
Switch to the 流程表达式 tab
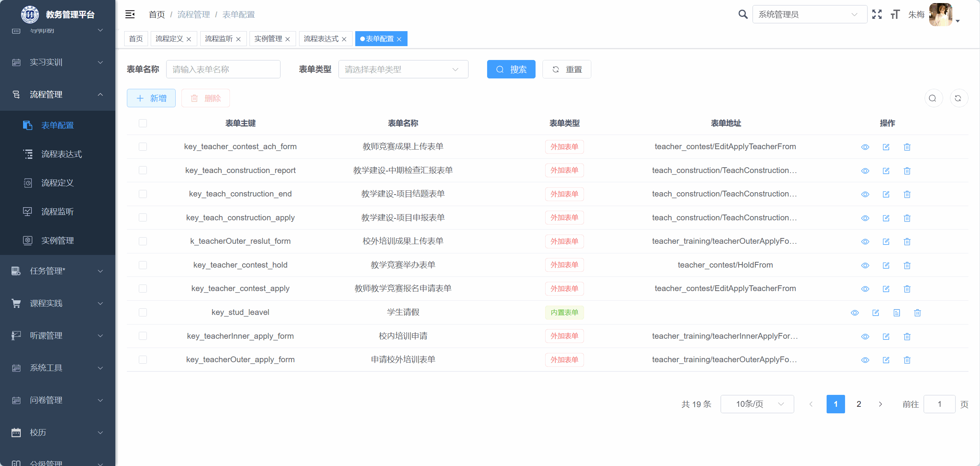click(321, 39)
